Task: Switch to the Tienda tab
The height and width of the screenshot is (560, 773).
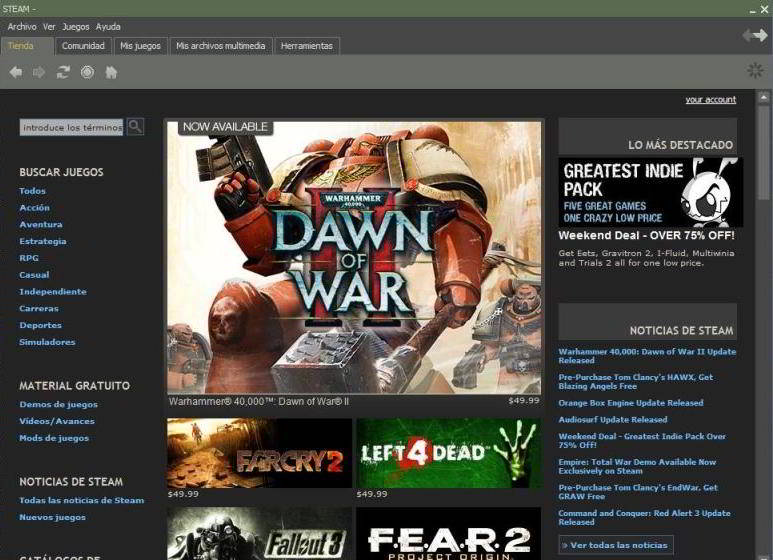Action: (27, 46)
